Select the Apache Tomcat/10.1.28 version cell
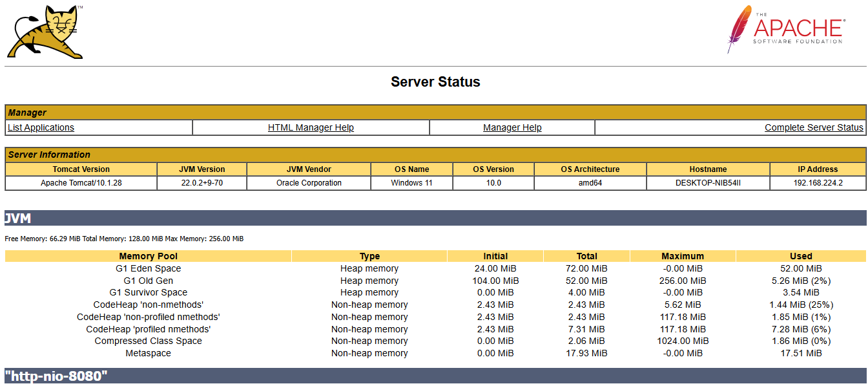868x386 pixels. tap(81, 183)
